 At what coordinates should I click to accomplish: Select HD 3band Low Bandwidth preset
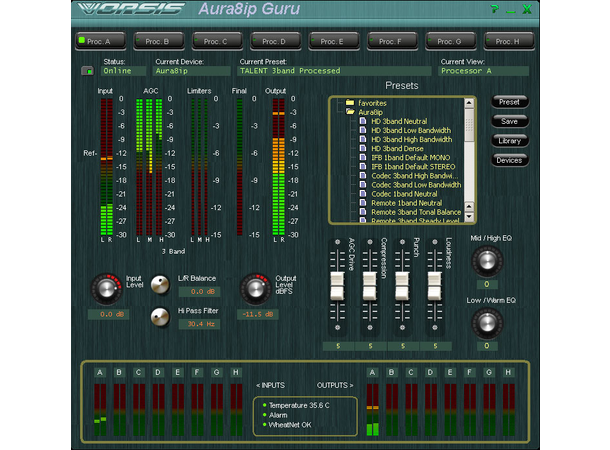(405, 130)
